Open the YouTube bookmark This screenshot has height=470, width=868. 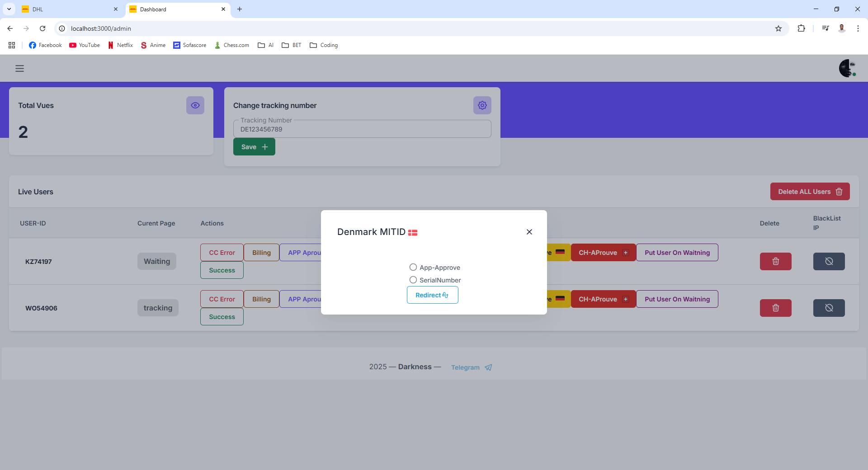click(85, 45)
